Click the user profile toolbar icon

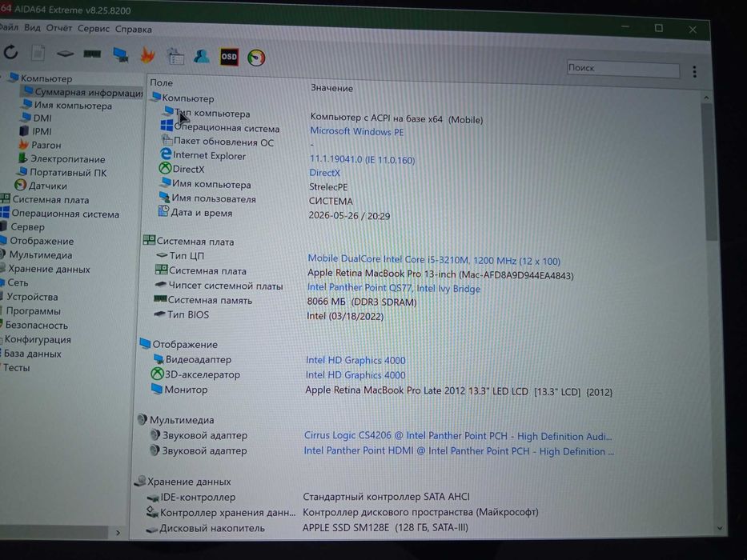pos(202,56)
